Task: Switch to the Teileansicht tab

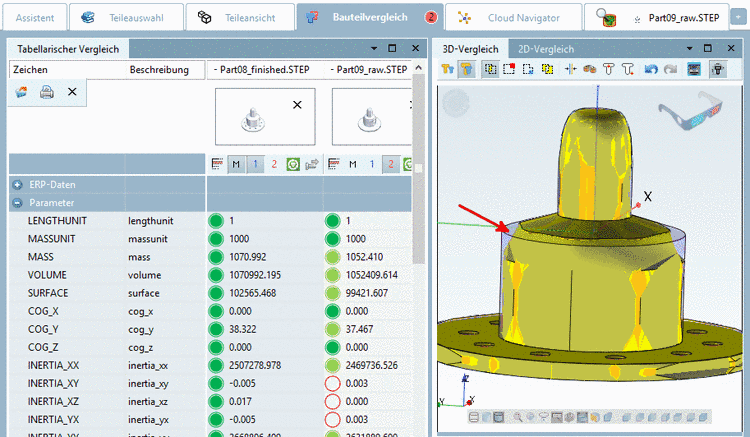Action: coord(240,18)
